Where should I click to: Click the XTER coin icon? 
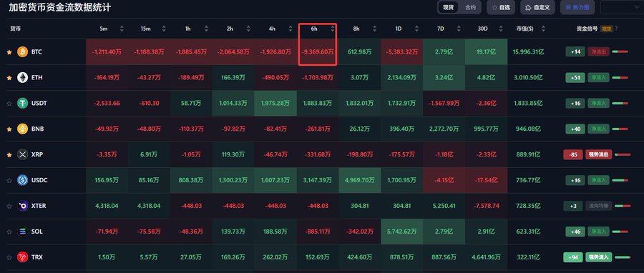point(23,206)
